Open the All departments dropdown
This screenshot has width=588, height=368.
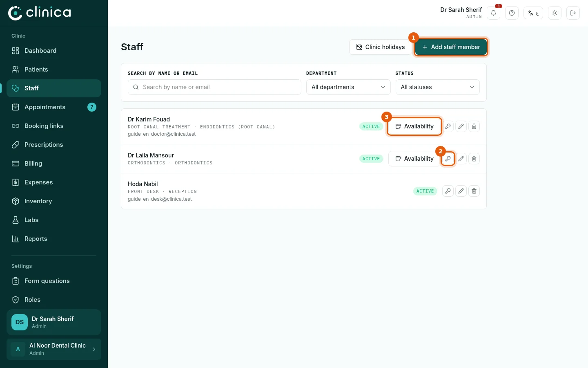348,87
